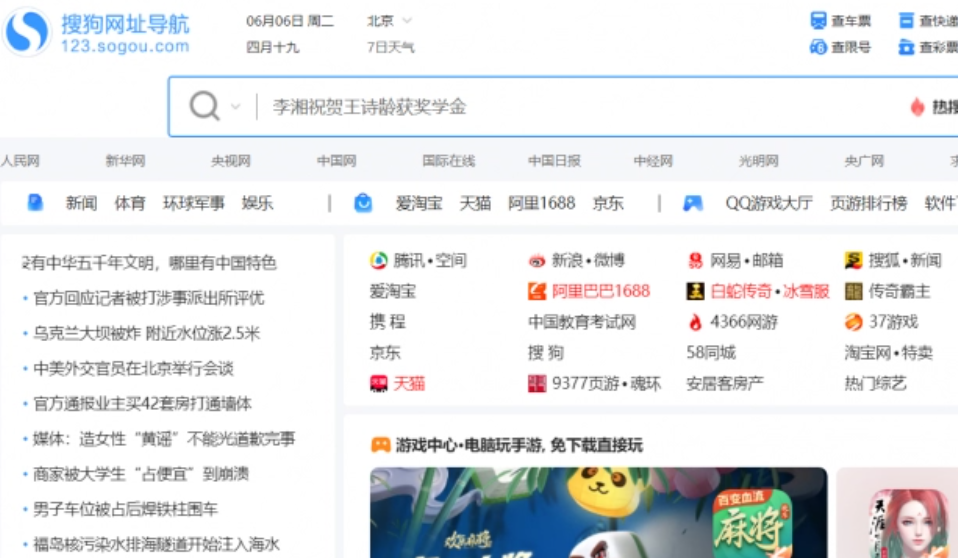The image size is (958, 558).
Task: Open 中经网 link
Action: pos(653,161)
